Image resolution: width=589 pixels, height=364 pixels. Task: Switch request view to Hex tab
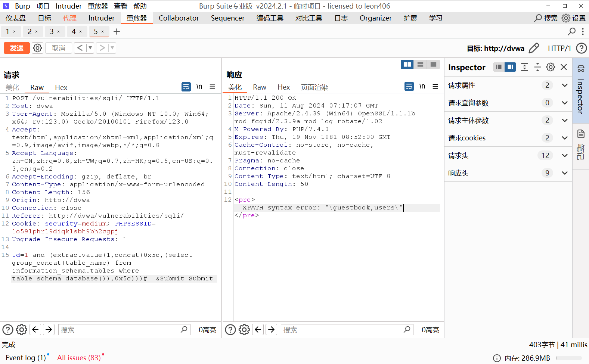61,87
